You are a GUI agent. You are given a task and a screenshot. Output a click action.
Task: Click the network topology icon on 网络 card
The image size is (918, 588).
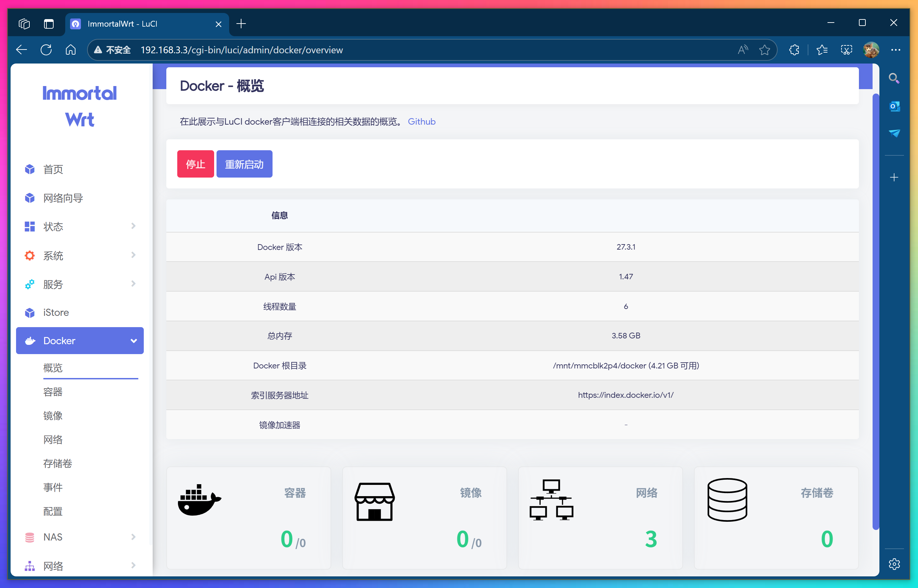pos(551,500)
